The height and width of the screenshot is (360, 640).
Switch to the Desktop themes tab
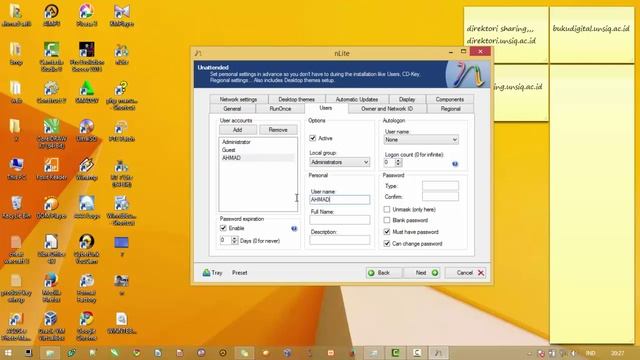296,99
